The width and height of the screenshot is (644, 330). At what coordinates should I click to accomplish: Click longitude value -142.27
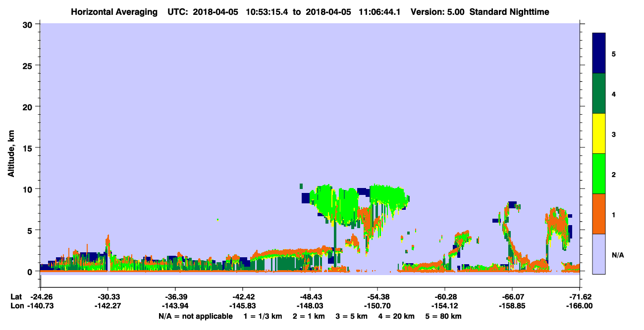click(x=107, y=306)
